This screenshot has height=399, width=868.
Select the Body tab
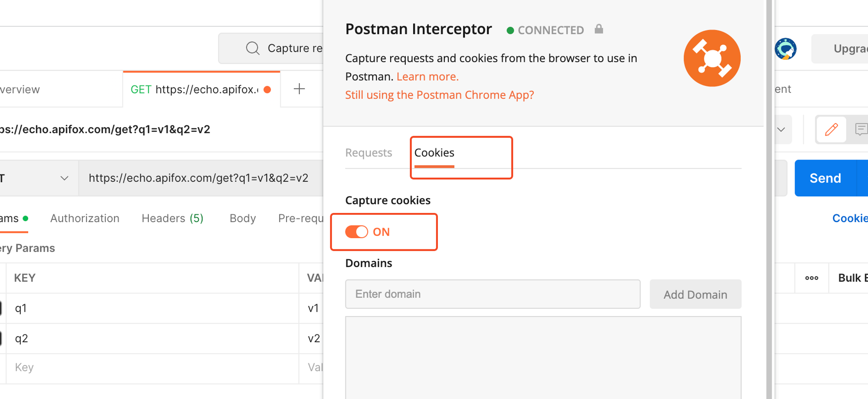242,218
